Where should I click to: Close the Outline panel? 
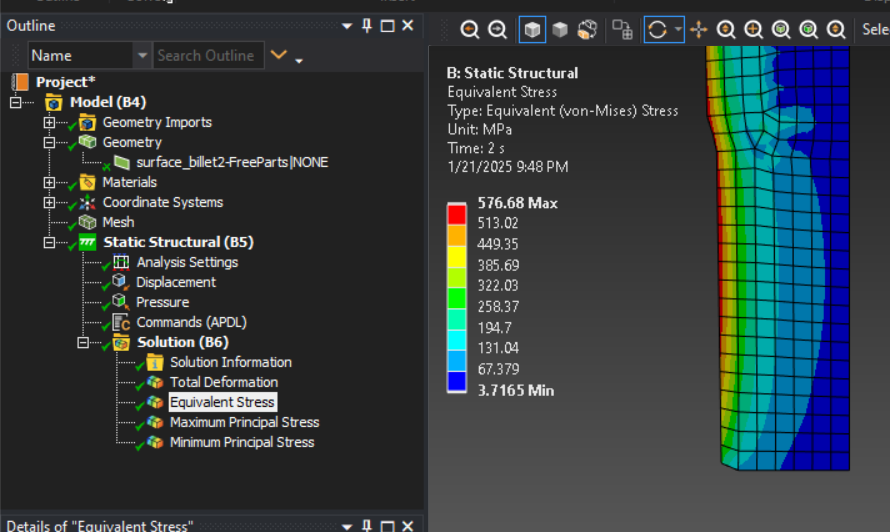pyautogui.click(x=408, y=26)
